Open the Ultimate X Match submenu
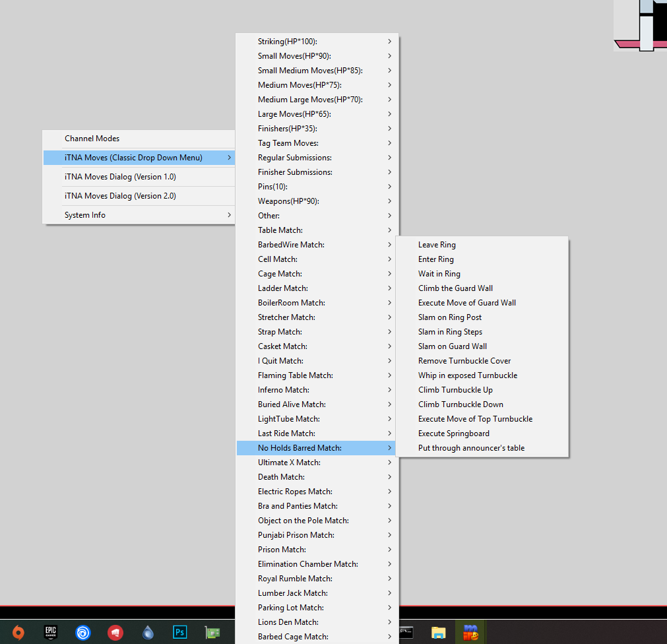The width and height of the screenshot is (667, 644). click(x=317, y=463)
